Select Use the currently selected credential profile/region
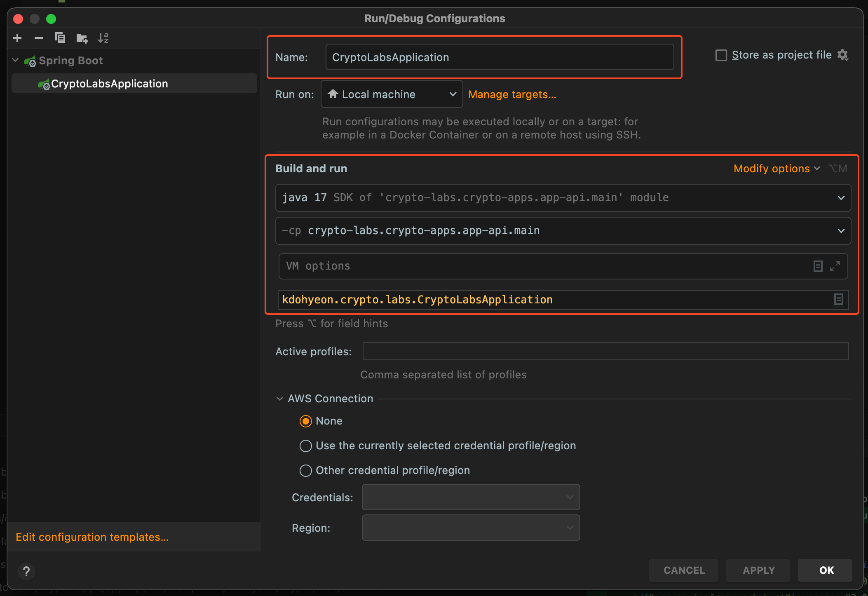Screen dimensions: 868x596 (x=305, y=446)
